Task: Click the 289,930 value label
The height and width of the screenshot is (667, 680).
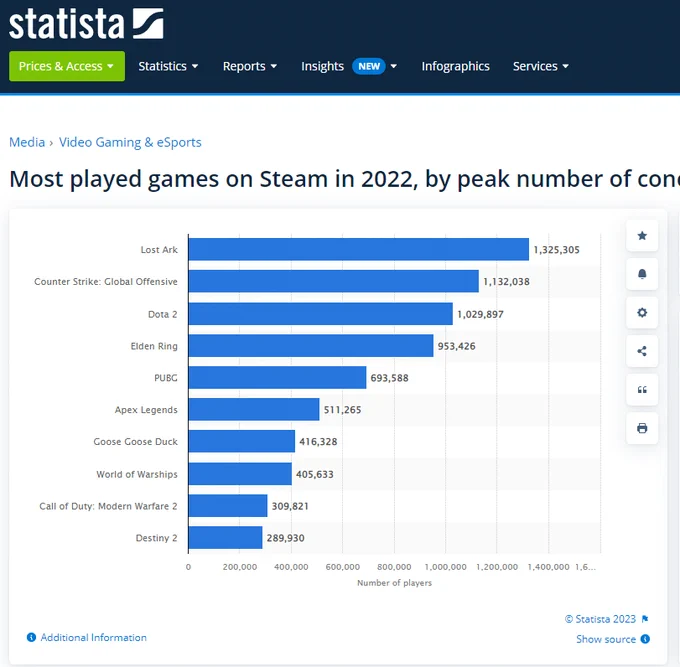Action: (x=285, y=538)
